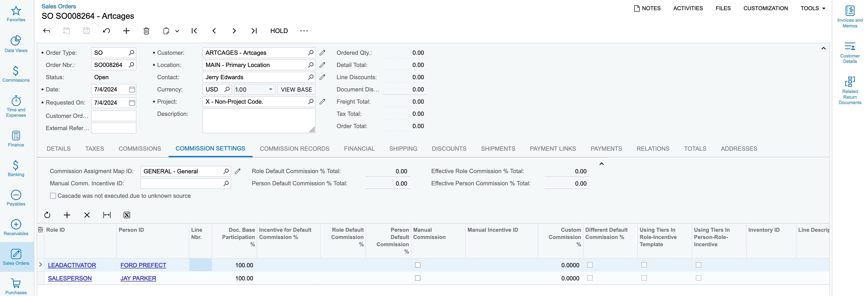Viewport: 868px width, 296px height.
Task: Open Receivables workspace
Action: (x=16, y=228)
